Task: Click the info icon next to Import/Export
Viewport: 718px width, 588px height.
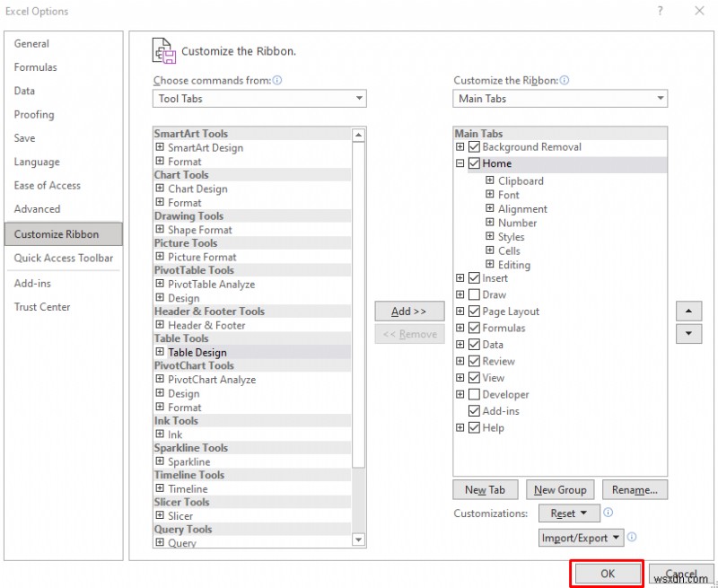Action: (632, 537)
